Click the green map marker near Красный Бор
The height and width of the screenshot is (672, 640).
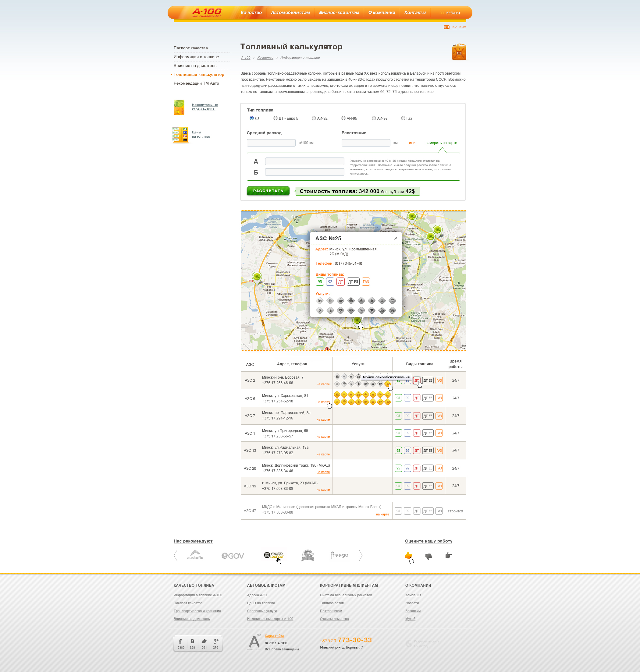coord(257,278)
